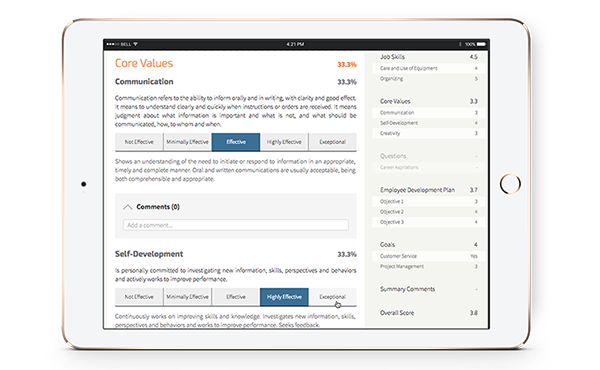Set Self-Development rating to Exceptional

(x=333, y=297)
